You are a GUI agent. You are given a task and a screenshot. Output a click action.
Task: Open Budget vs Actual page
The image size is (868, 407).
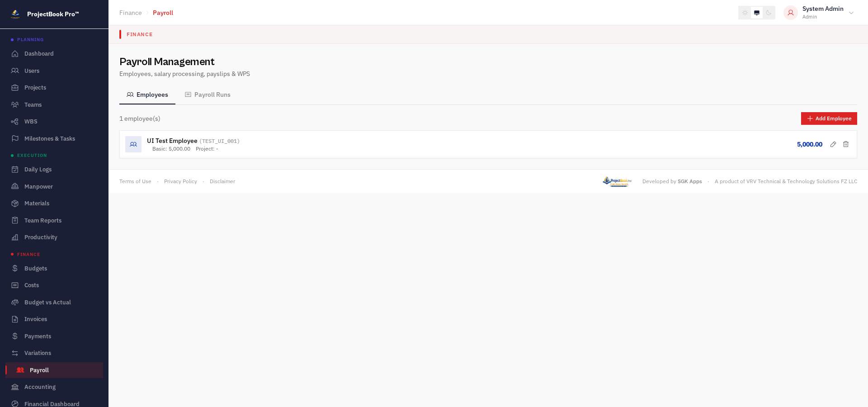pos(54,302)
